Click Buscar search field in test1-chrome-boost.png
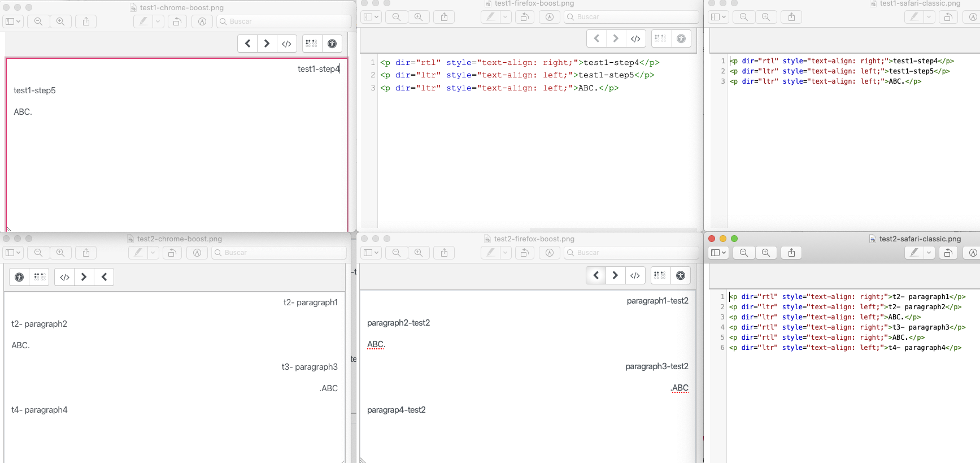 point(284,21)
